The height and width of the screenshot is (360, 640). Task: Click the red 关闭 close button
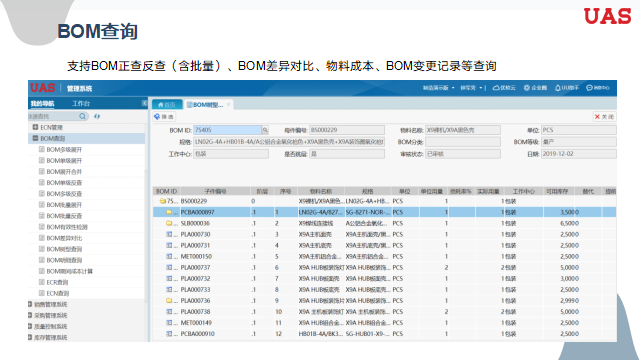tap(604, 117)
